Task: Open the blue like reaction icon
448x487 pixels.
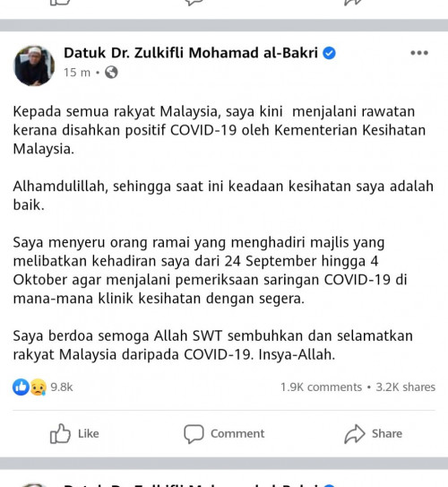Action: click(21, 387)
